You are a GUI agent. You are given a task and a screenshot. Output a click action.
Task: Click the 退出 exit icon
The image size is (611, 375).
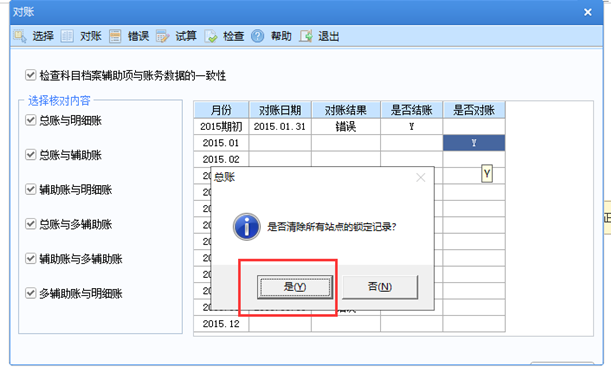pos(306,36)
